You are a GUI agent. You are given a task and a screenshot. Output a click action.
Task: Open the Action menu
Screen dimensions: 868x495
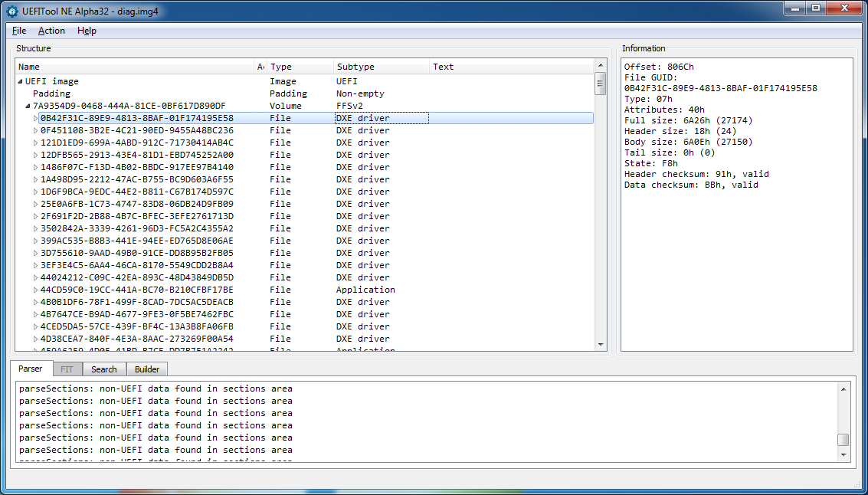pyautogui.click(x=51, y=31)
